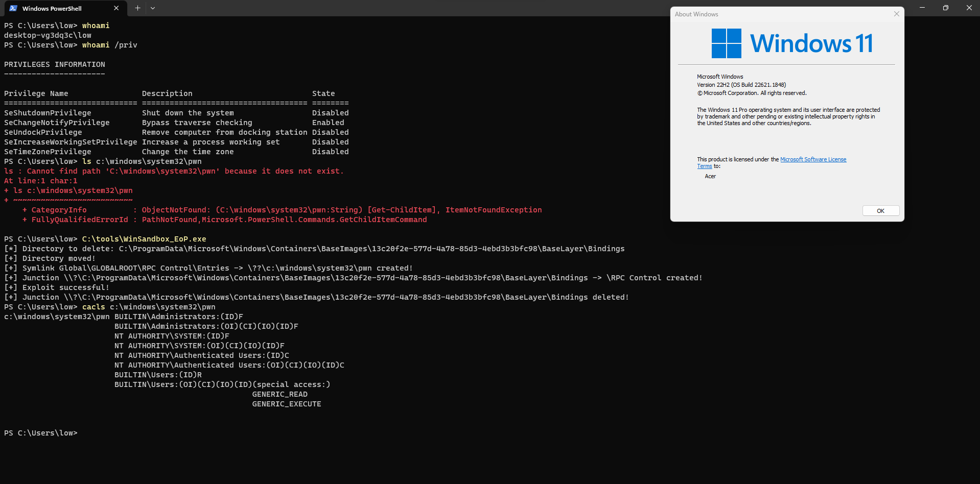This screenshot has width=980, height=484.
Task: Click the Symlink created output line
Action: point(208,268)
